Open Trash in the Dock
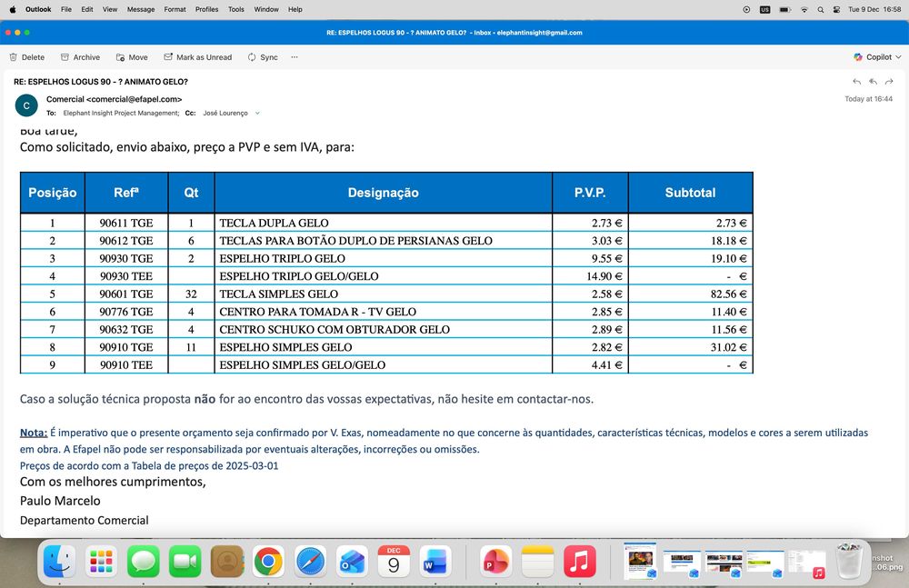909x588 pixels. pos(849,562)
